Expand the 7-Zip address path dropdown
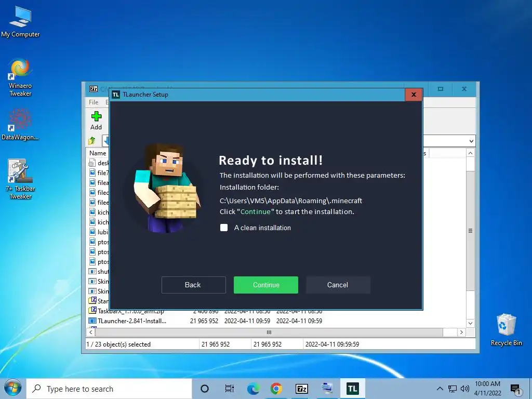This screenshot has height=399, width=532. point(471,141)
